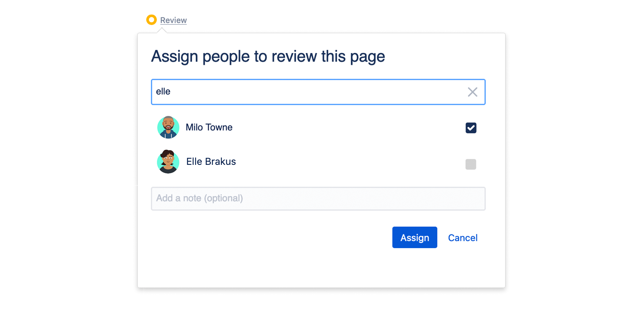Tick the Elle Brakus checkbox
Viewport: 644px width, 315px height.
(471, 164)
